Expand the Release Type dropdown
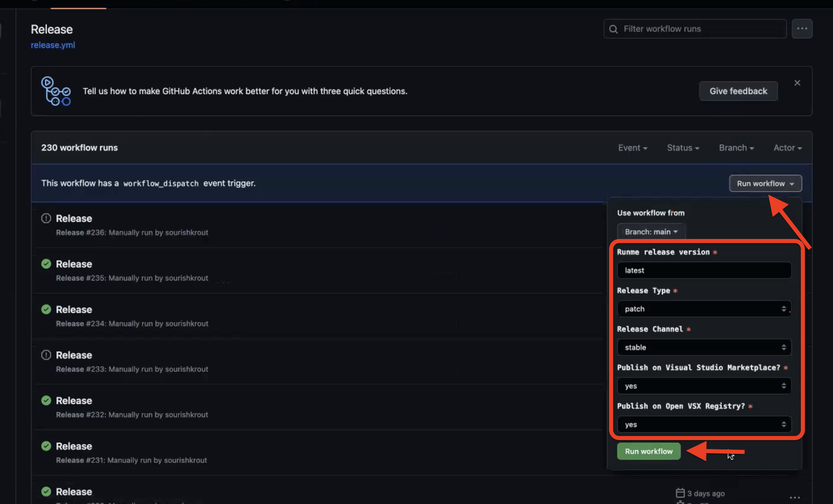 tap(704, 308)
